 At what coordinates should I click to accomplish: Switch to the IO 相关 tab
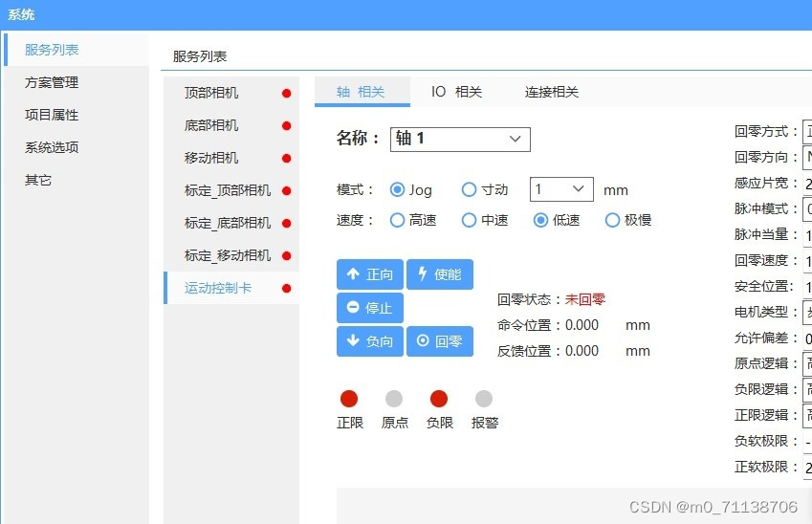(457, 92)
